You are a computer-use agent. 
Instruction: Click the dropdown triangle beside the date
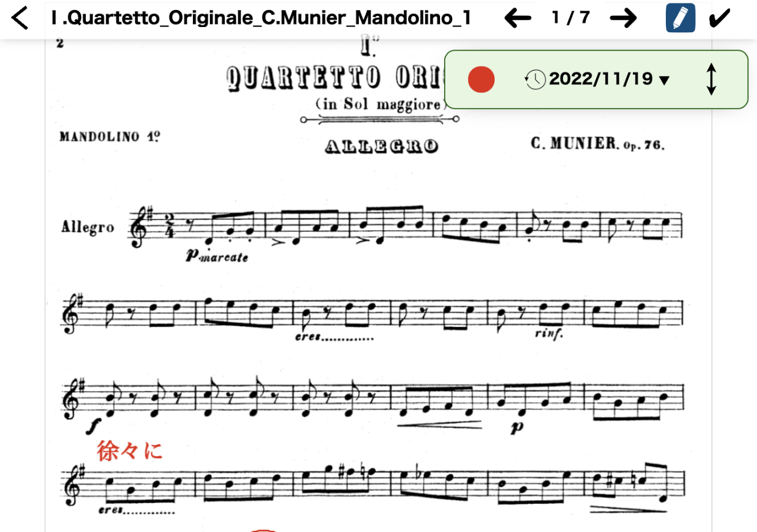[x=665, y=81]
